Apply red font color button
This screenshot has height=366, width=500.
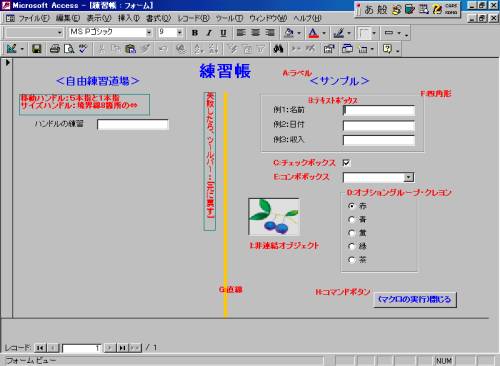[x=313, y=33]
